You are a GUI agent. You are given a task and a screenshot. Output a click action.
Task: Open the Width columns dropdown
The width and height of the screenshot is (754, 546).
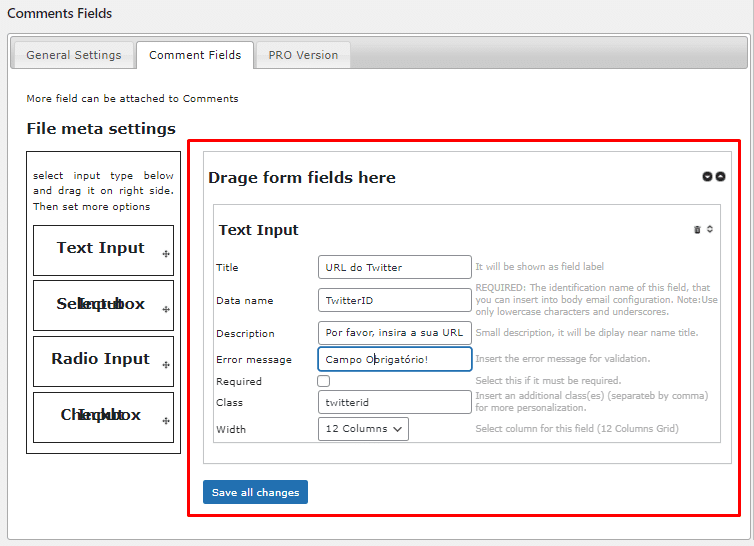pos(363,429)
